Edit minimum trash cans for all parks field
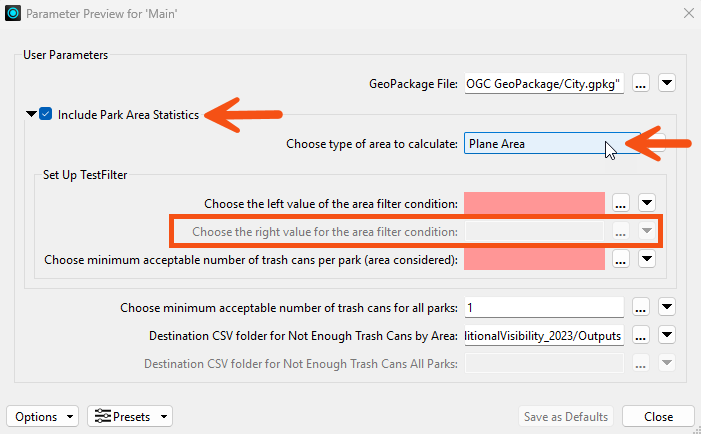This screenshot has width=701, height=434. pos(544,308)
